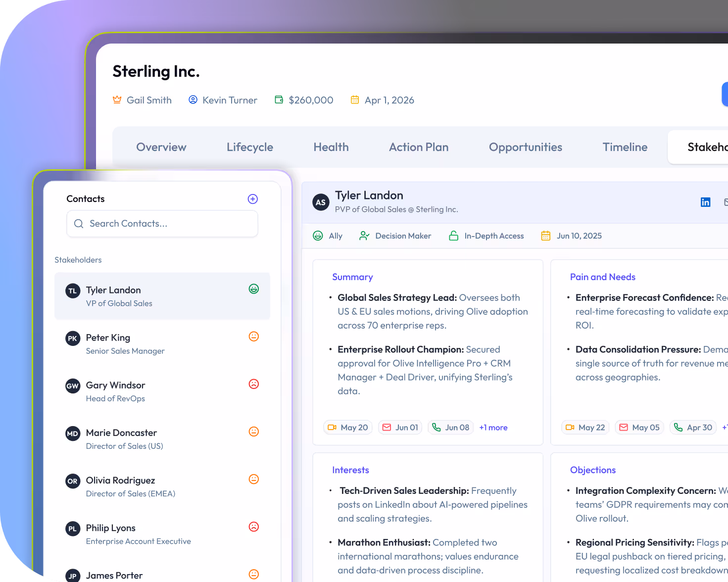
Task: Click the Search Contacts input field
Action: [162, 224]
